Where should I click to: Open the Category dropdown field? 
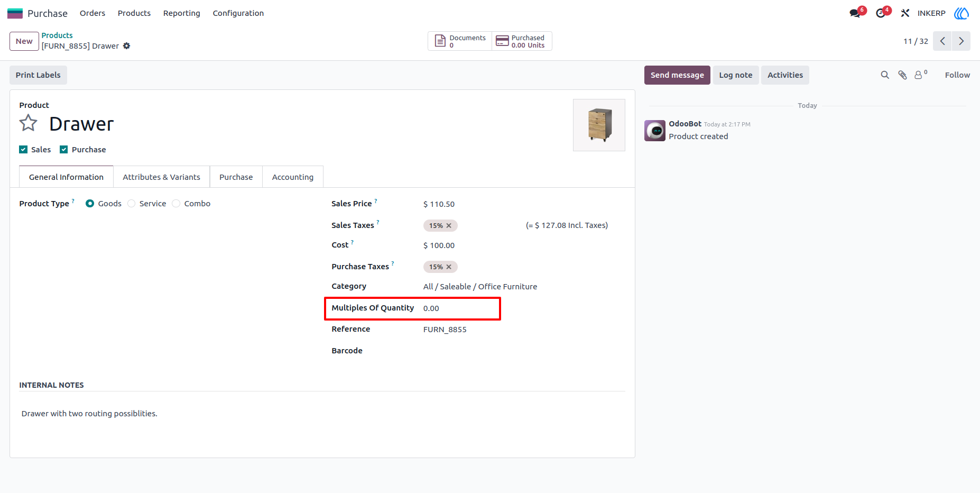[523, 287]
